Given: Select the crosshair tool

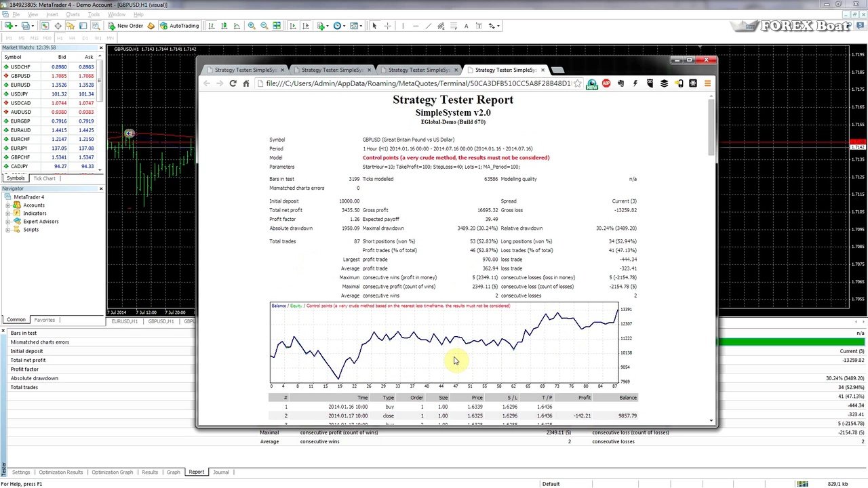Looking at the screenshot, I should (x=387, y=26).
